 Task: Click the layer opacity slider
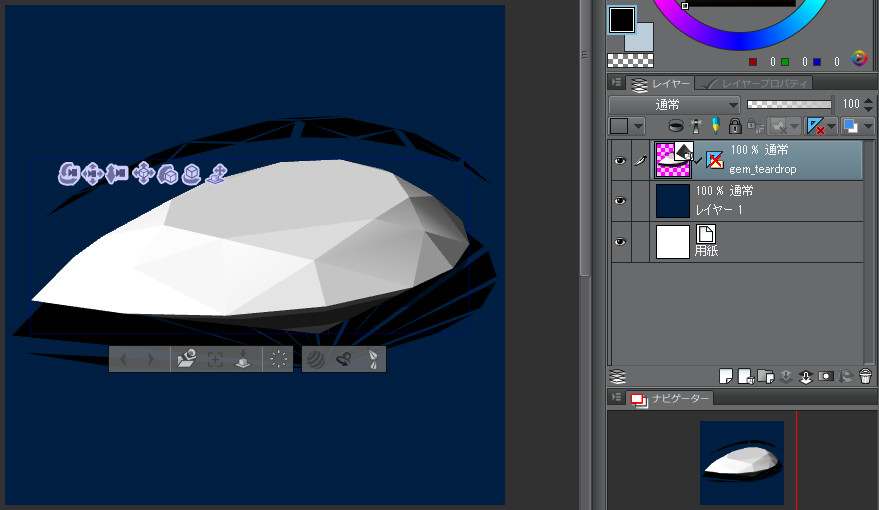point(790,104)
